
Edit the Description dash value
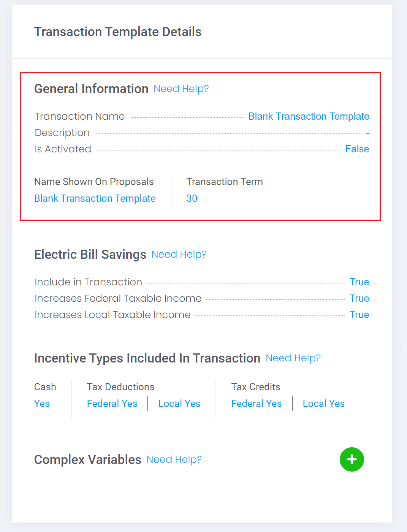pos(367,133)
